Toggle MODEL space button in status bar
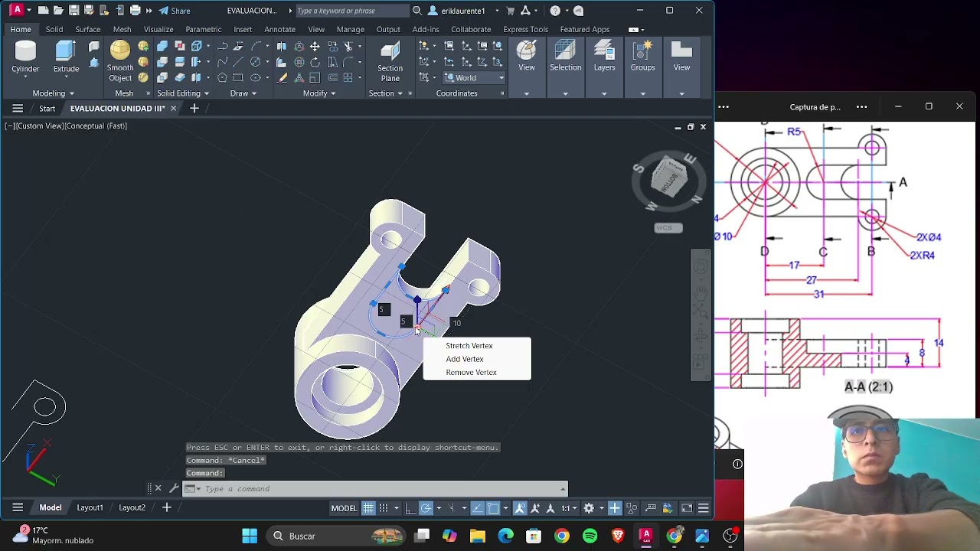Image resolution: width=980 pixels, height=551 pixels. (344, 507)
